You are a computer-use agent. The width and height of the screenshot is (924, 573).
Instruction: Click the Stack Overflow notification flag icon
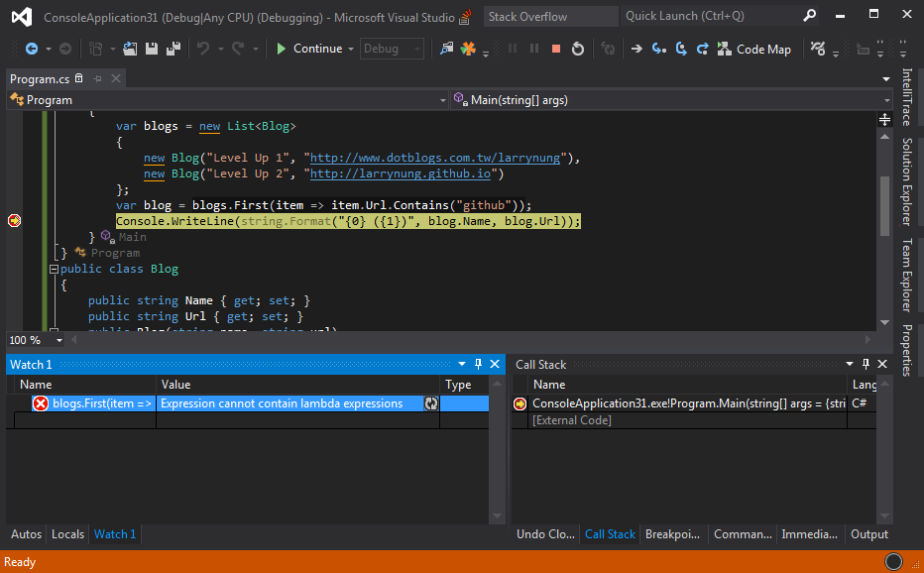(466, 17)
